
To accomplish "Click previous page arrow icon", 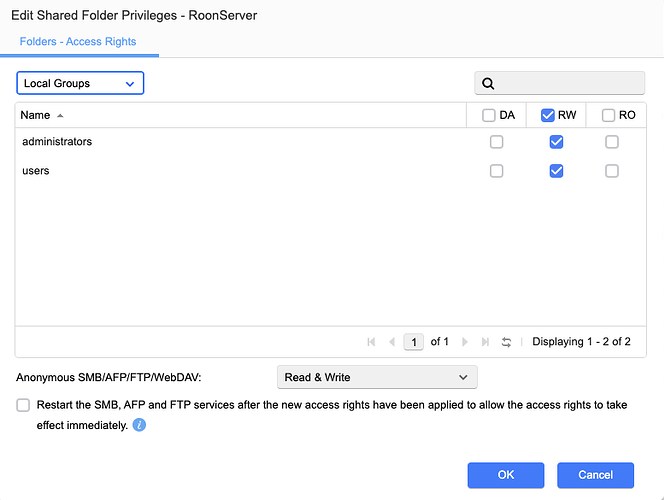I will pos(392,342).
